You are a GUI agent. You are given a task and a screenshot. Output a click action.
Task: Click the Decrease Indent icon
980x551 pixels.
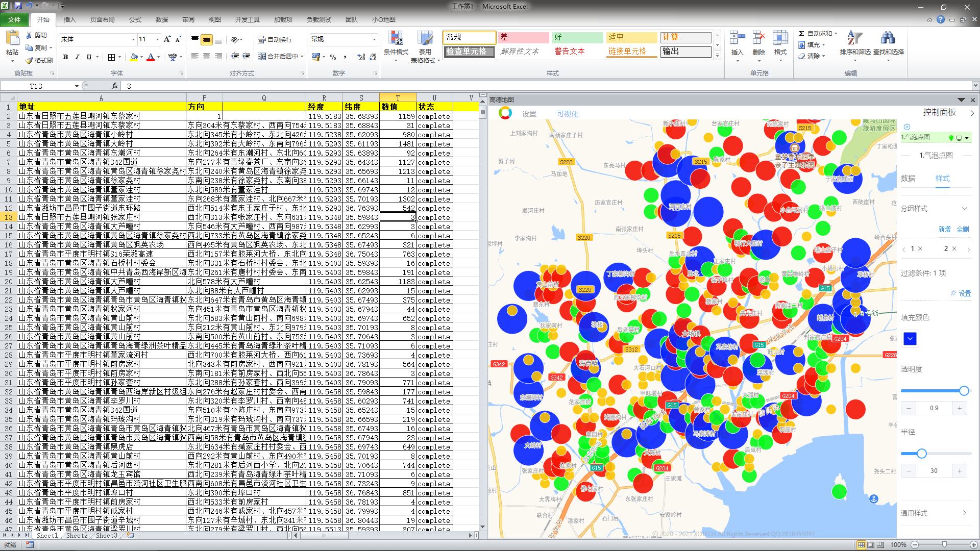click(x=235, y=57)
